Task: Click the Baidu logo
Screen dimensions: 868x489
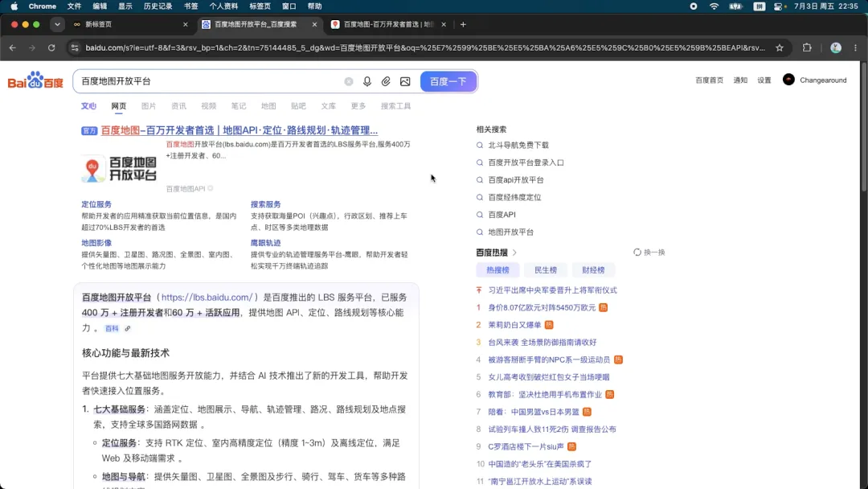Action: point(35,81)
